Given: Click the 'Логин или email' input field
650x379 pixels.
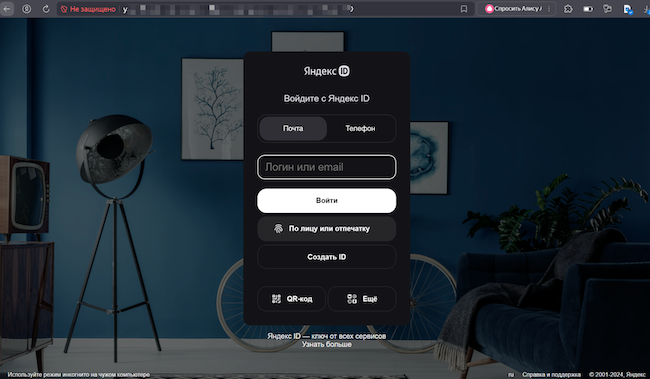Looking at the screenshot, I should pos(327,167).
